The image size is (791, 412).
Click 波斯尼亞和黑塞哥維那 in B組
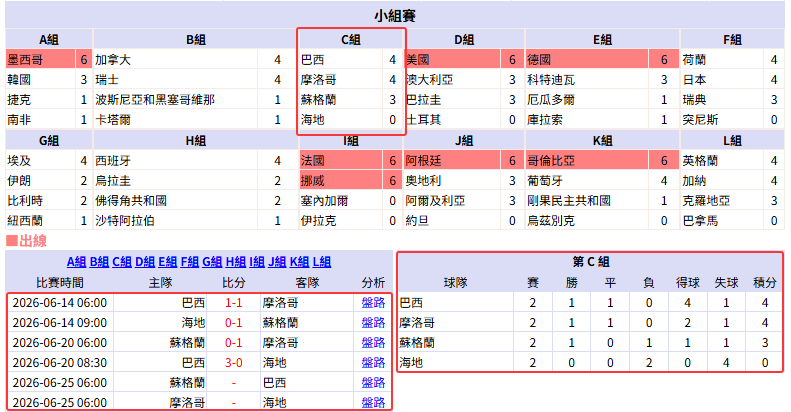tap(155, 100)
